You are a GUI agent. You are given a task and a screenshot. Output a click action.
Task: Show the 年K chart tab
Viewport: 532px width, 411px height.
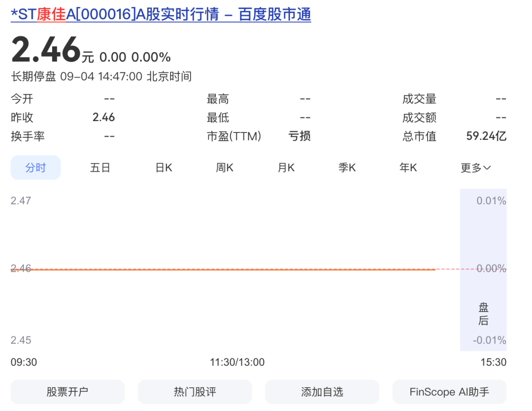tap(408, 167)
